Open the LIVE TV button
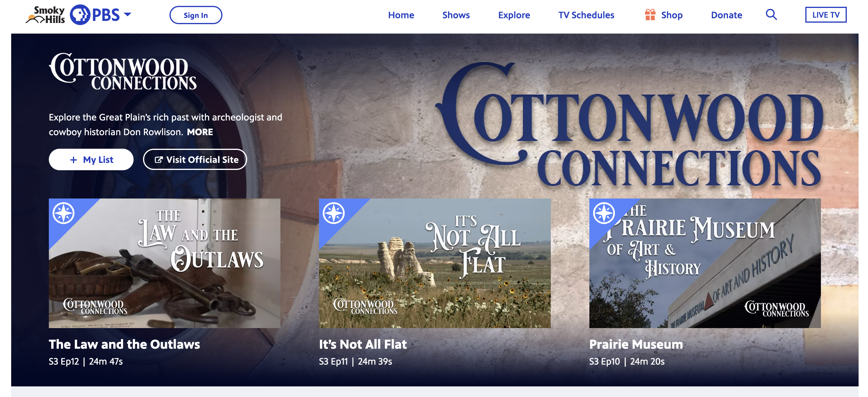The height and width of the screenshot is (397, 868). [826, 15]
